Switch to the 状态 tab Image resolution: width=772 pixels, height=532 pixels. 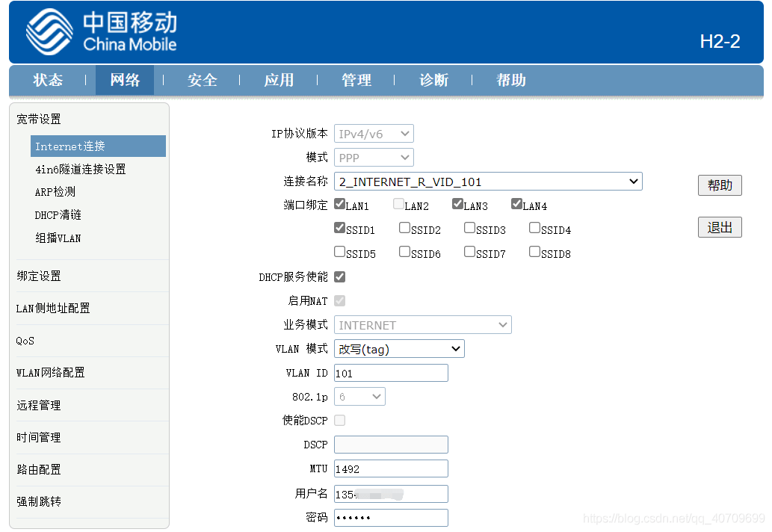coord(48,80)
